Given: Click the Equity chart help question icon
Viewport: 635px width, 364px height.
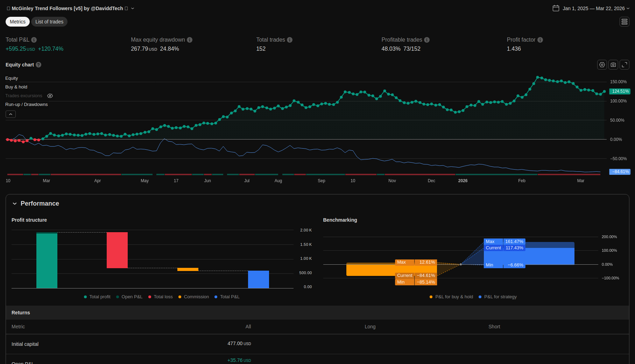Looking at the screenshot, I should 38,65.
